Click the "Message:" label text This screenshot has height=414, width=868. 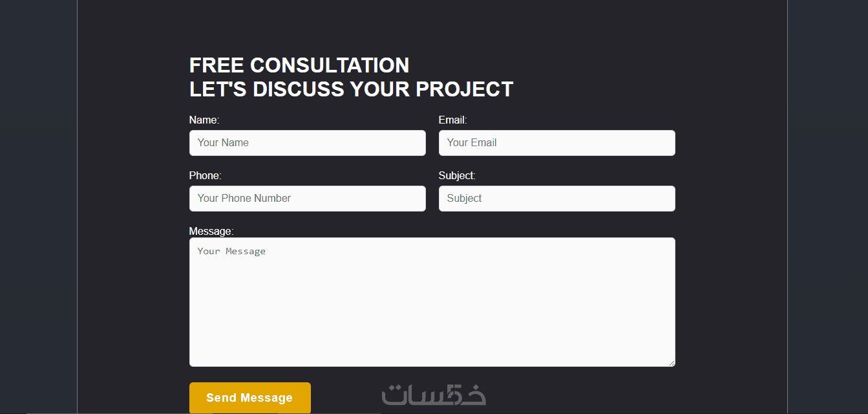tap(211, 232)
